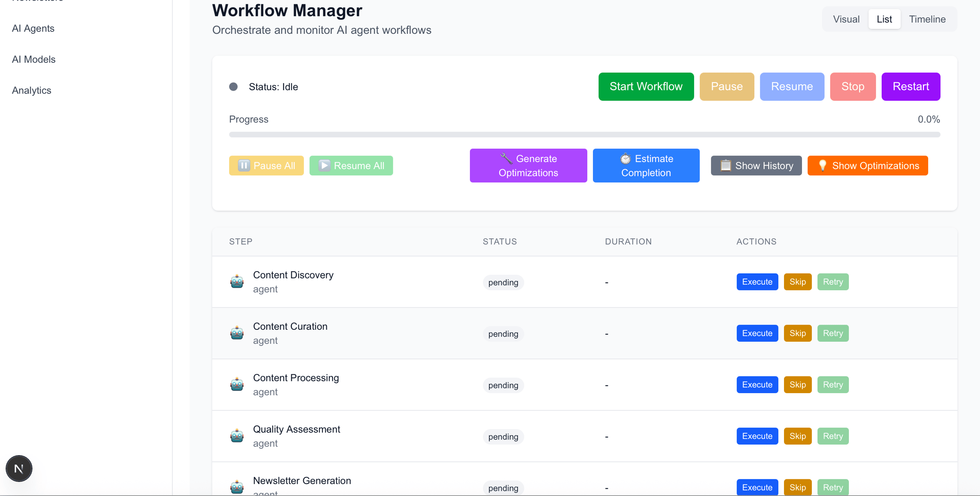The image size is (980, 496).
Task: Skip the Content Curation step
Action: [x=797, y=333]
